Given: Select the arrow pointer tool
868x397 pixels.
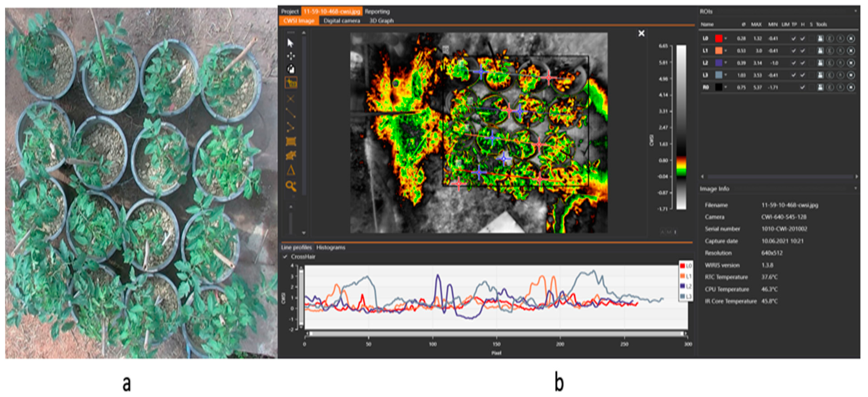Looking at the screenshot, I should coord(290,43).
